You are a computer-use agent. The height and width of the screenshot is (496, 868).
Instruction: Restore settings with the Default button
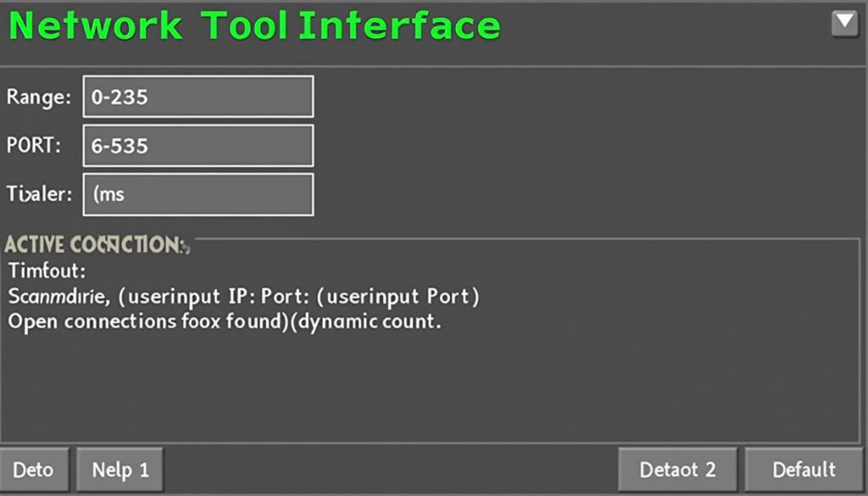(x=804, y=470)
